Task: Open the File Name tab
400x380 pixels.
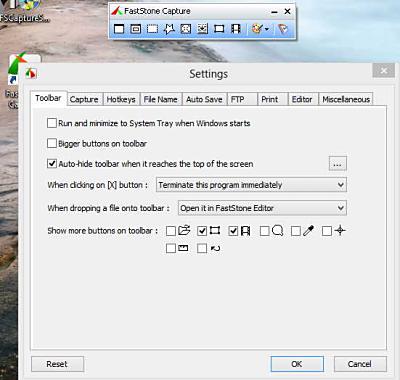Action: [160, 99]
